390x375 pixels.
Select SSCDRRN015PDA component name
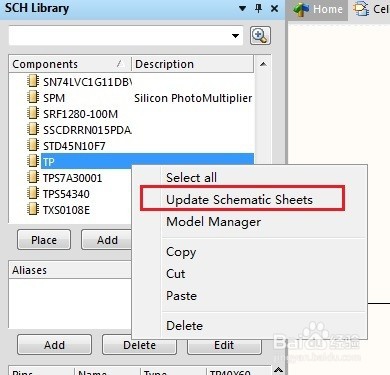(87, 130)
